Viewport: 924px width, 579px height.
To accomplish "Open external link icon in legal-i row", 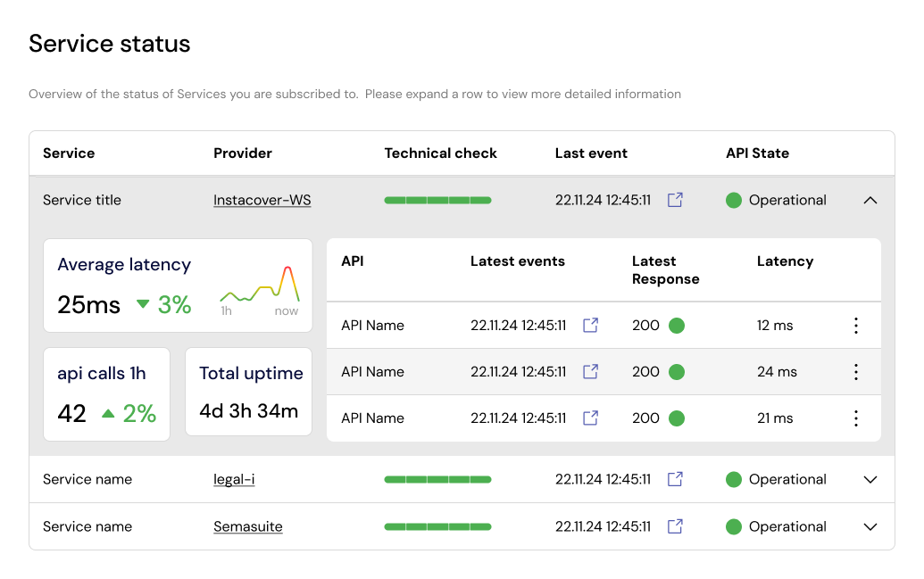I will click(676, 479).
